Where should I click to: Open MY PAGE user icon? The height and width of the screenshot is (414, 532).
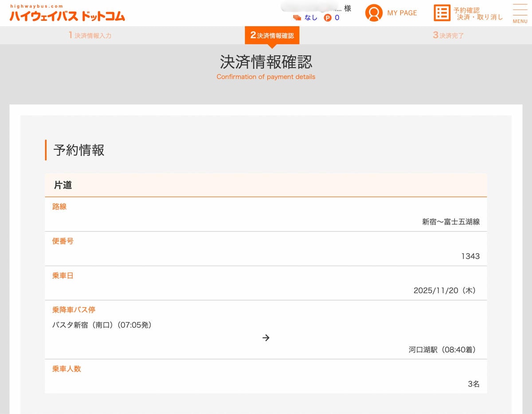coord(374,13)
